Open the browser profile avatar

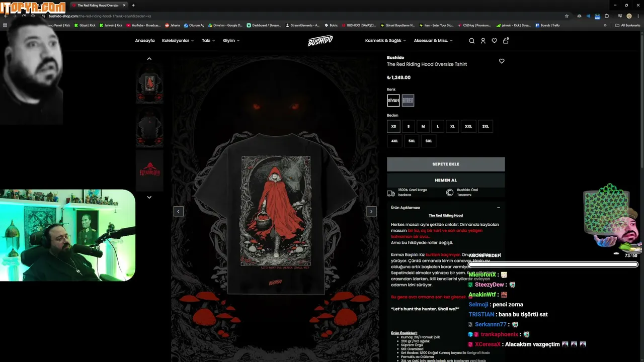[x=629, y=16]
